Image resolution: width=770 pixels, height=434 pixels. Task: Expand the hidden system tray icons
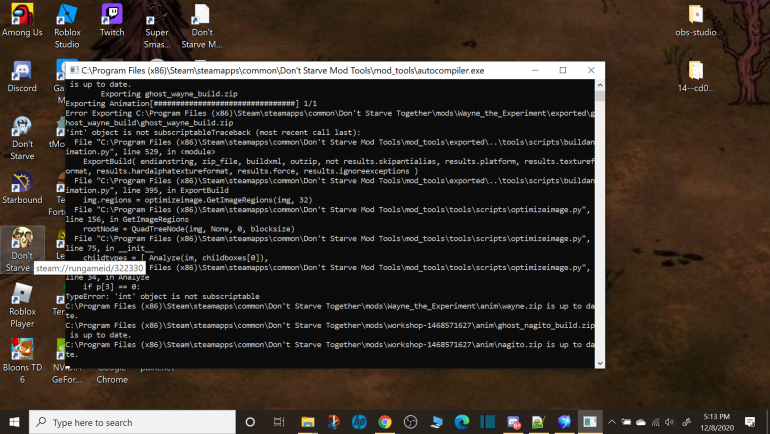tap(611, 422)
